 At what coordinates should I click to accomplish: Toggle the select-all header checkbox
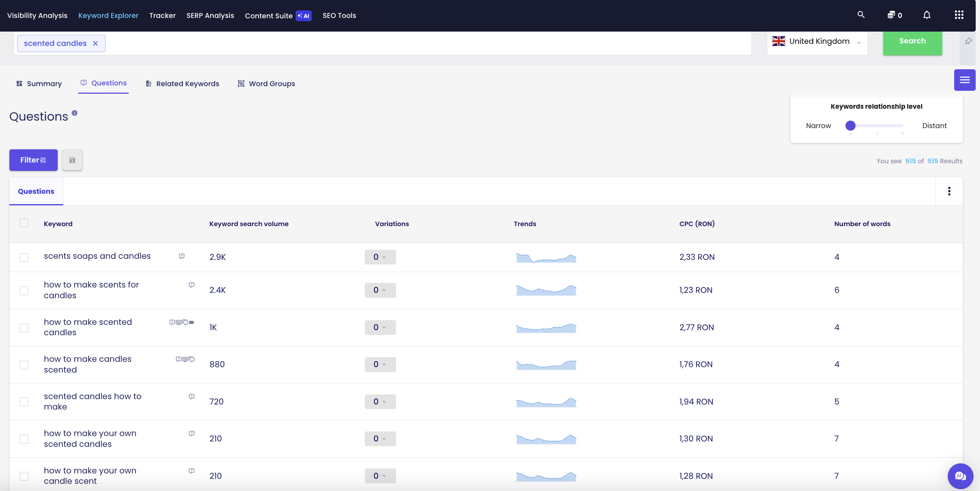[24, 223]
